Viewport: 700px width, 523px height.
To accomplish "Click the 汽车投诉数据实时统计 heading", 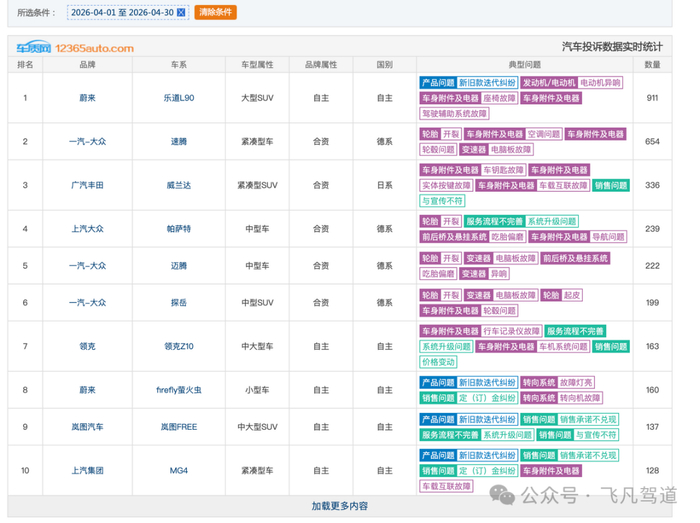I will click(x=612, y=47).
